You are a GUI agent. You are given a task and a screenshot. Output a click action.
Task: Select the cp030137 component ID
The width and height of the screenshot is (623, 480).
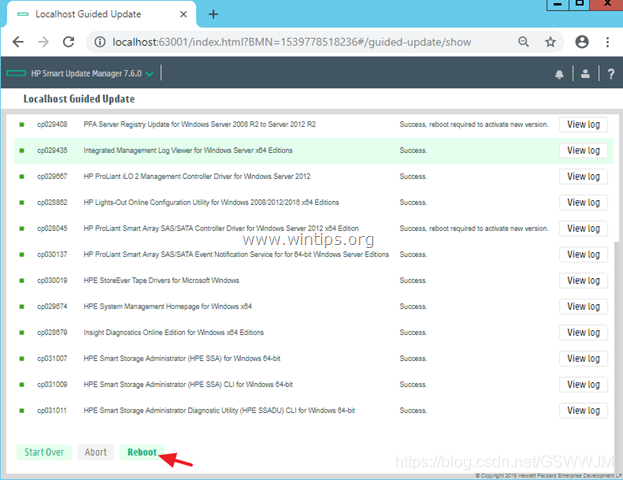click(52, 254)
